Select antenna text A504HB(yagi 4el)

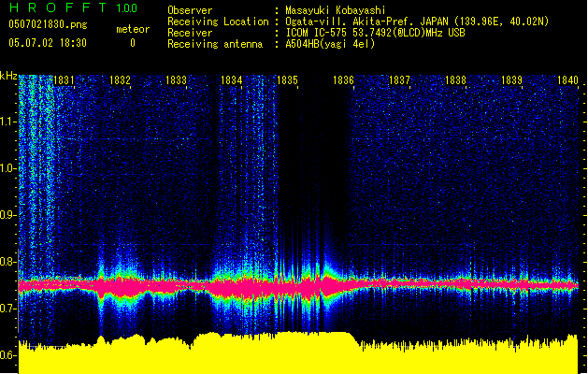[330, 44]
